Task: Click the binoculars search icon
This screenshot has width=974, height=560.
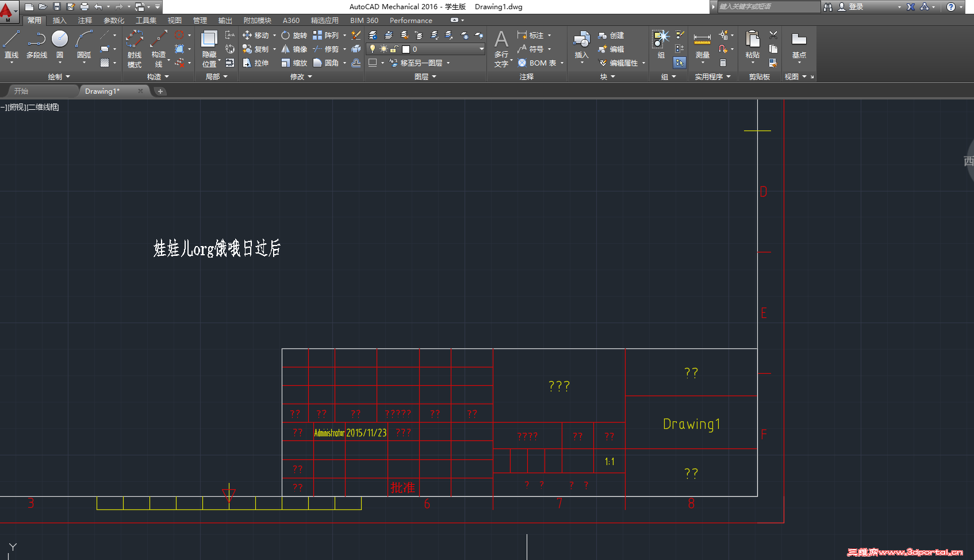Action: 828,6
